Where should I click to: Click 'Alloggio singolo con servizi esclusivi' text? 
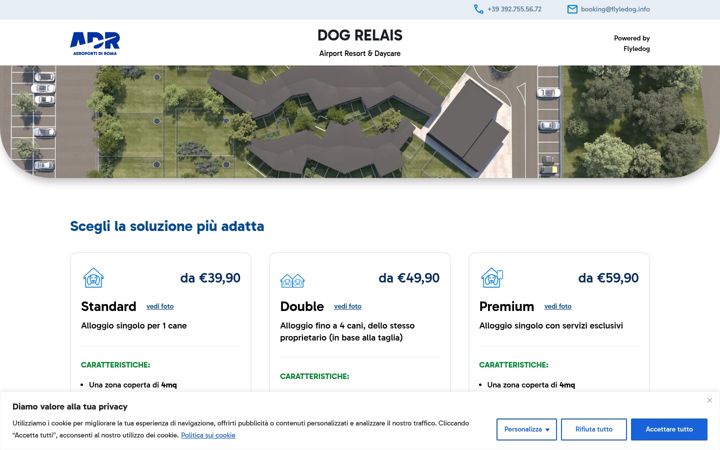551,326
